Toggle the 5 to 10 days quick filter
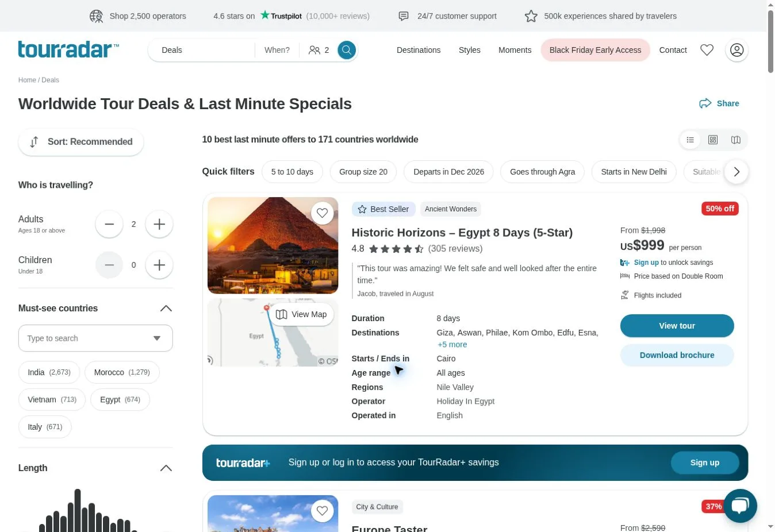 tap(292, 172)
